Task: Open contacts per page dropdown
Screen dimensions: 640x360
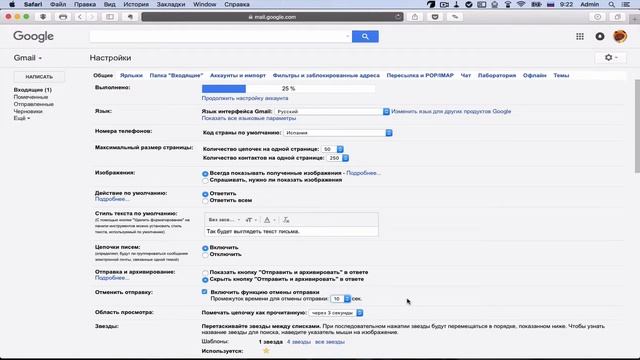Action: pos(338,158)
